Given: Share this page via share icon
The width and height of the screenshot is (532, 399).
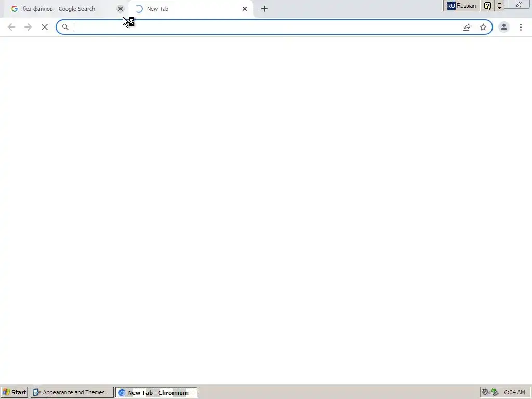Looking at the screenshot, I should pyautogui.click(x=467, y=27).
